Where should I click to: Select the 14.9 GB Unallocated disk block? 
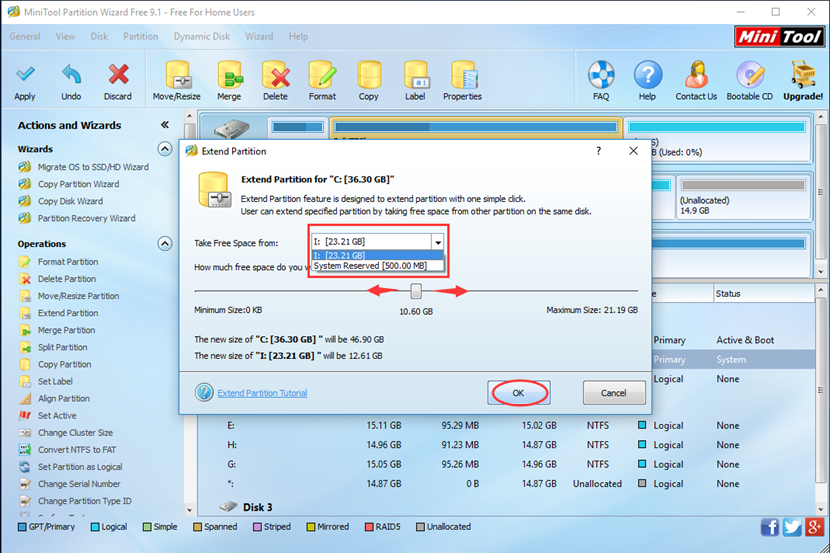(743, 198)
